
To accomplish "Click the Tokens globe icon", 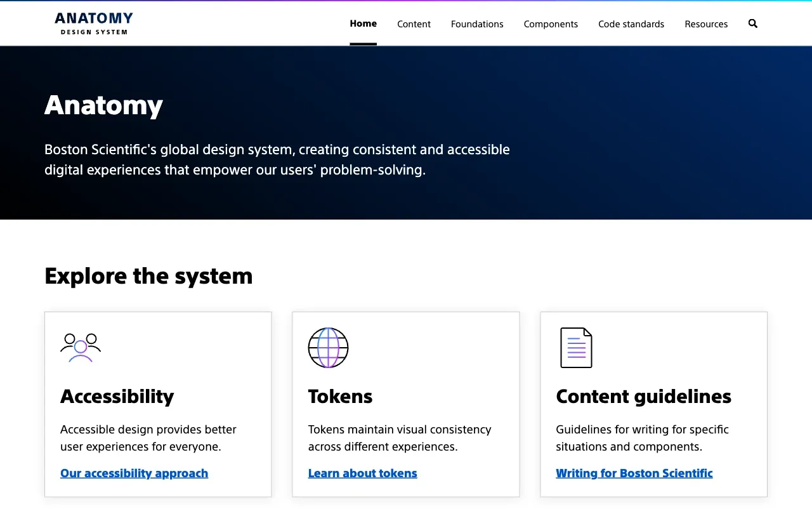I will coord(328,348).
